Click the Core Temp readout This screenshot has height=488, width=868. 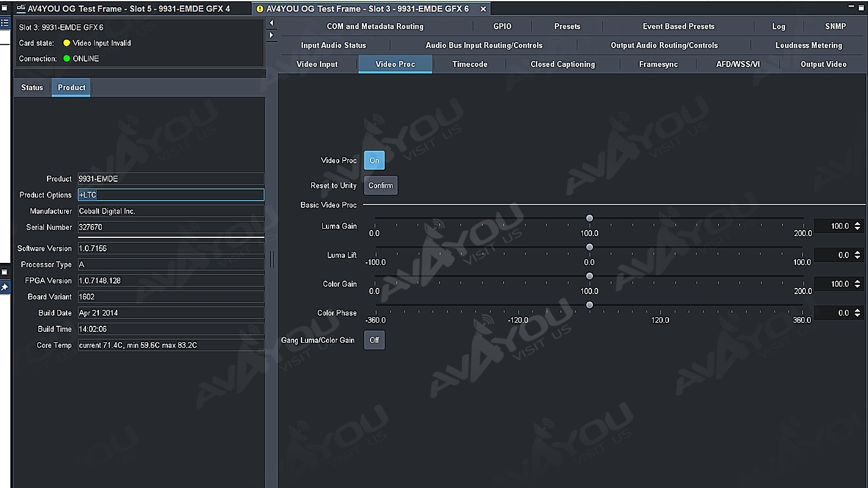click(171, 345)
